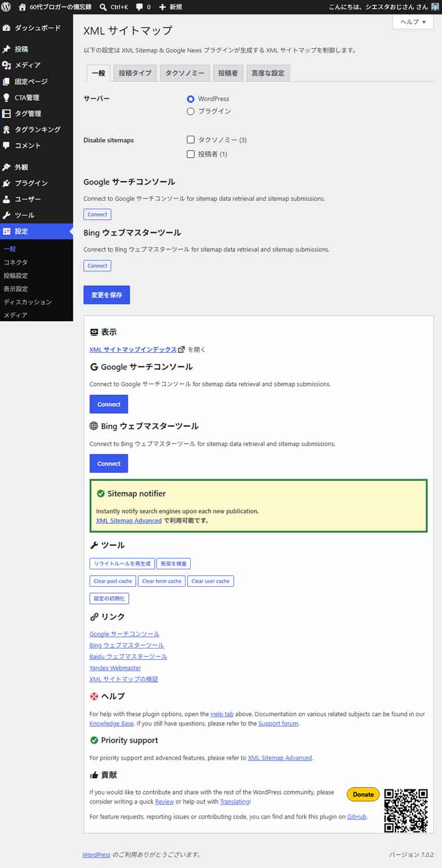Click the 投稿 pushpin icon in the sidebar
Viewport: 442px width, 868px height.
[x=6, y=49]
